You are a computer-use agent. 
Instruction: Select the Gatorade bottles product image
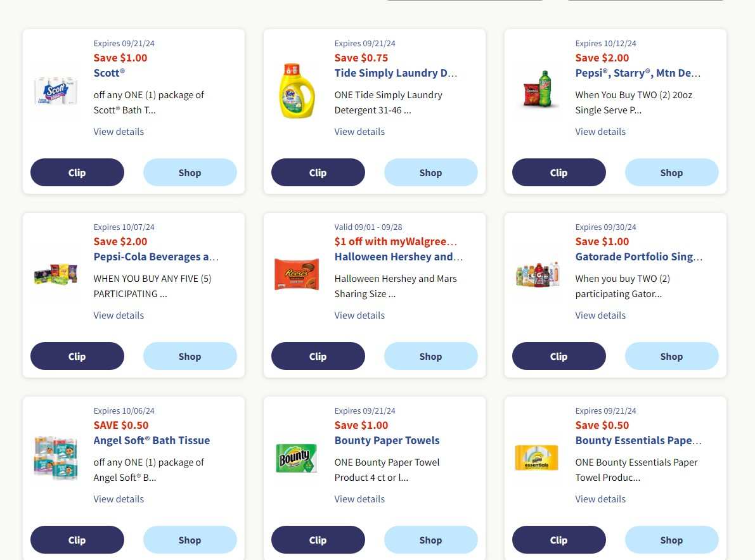(537, 274)
